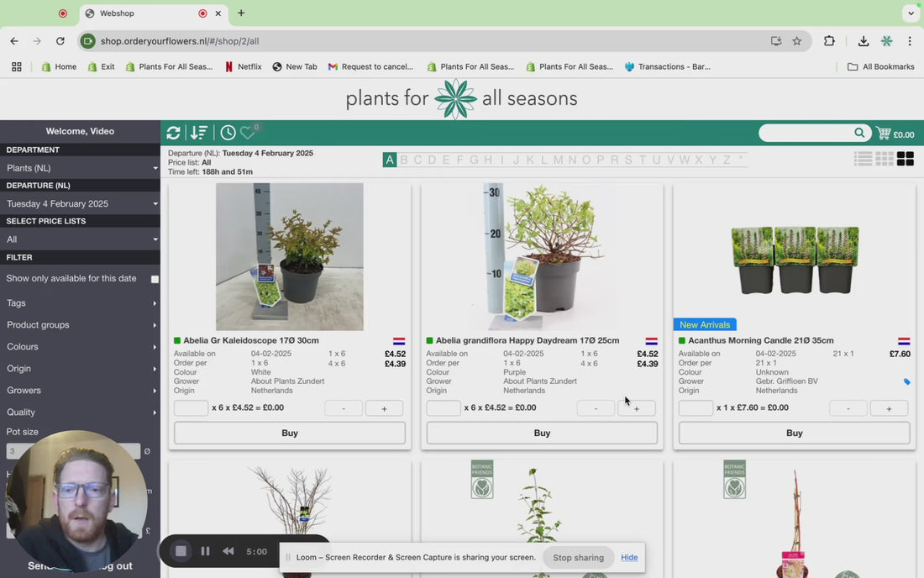Open Chrome extensions puzzle icon
Viewport: 924px width, 578px height.
click(829, 40)
